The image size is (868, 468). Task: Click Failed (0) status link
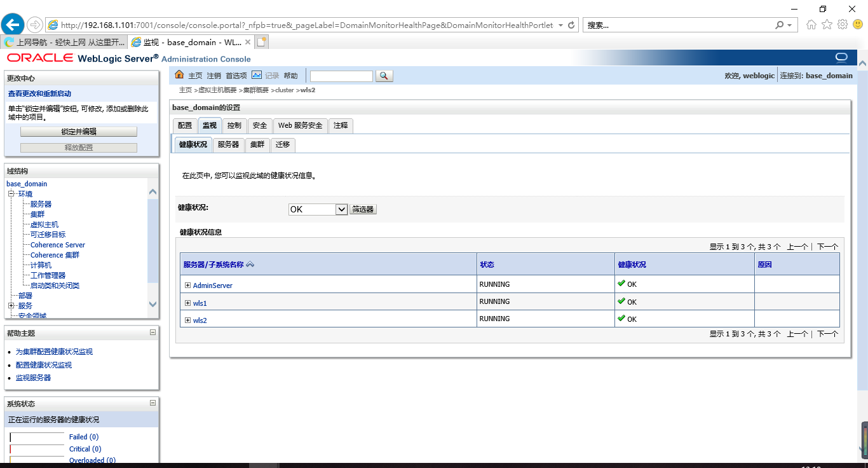pos(84,437)
